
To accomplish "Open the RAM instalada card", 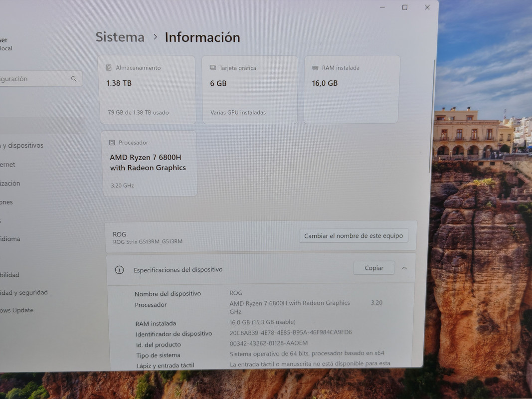I will [x=352, y=89].
